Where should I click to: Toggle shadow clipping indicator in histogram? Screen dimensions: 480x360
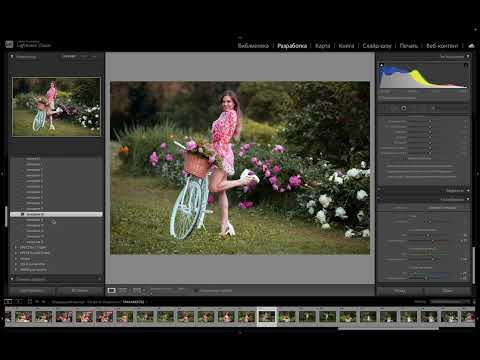(x=382, y=65)
